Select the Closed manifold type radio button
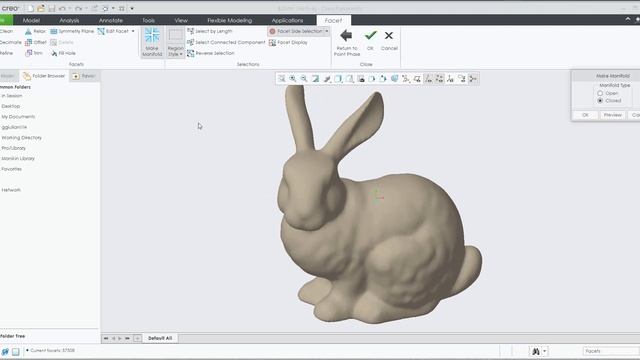Viewport: 640px width, 360px height. click(600, 100)
